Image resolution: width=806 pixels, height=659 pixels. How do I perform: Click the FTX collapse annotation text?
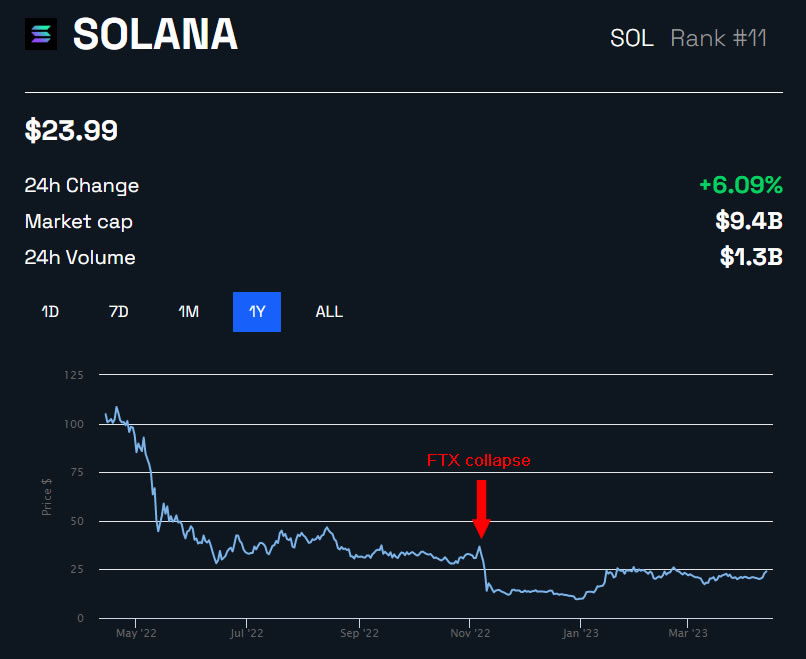tap(478, 461)
